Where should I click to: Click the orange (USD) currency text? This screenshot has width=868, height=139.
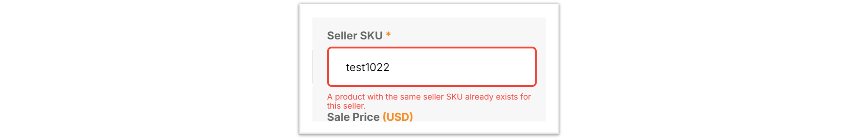(398, 117)
